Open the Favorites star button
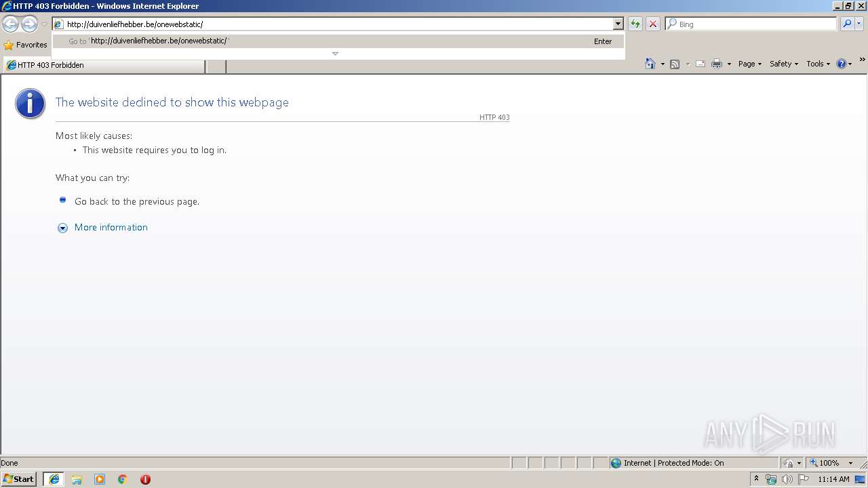 [x=25, y=45]
